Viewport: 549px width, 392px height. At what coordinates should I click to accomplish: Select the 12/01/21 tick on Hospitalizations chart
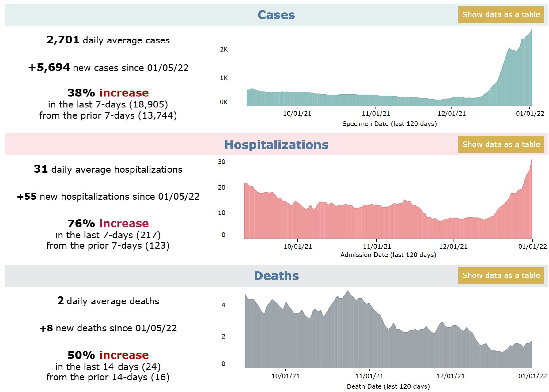point(453,246)
